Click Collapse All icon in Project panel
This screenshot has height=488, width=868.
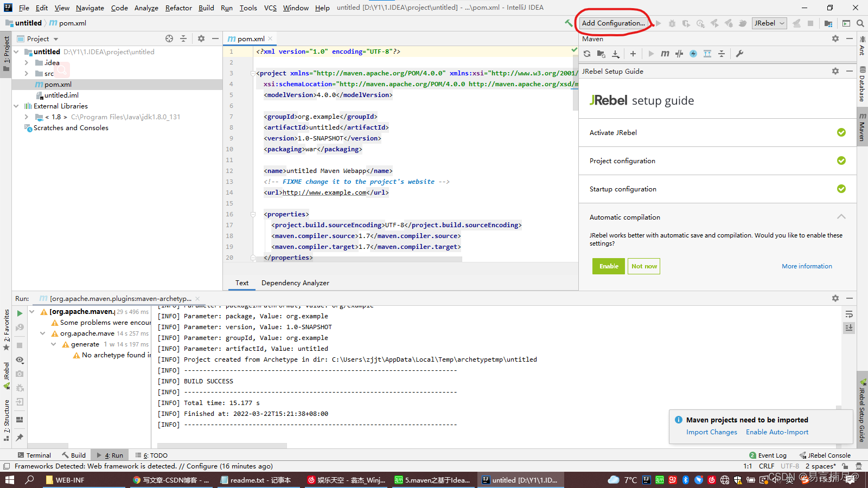(183, 38)
